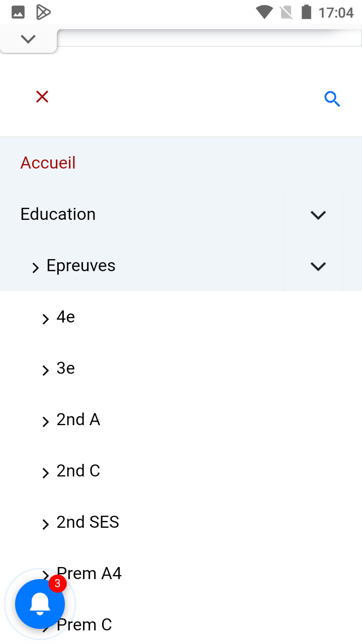The image size is (362, 644).
Task: Choose the 2nd C class entry
Action: click(x=78, y=471)
